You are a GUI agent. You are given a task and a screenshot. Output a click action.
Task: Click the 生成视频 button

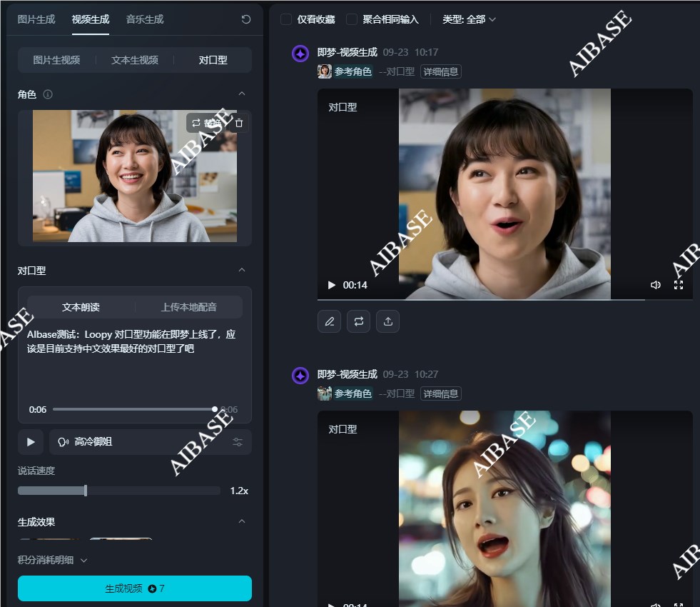click(x=135, y=588)
